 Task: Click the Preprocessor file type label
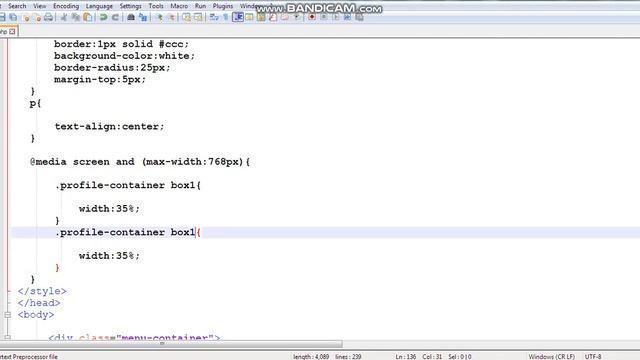pos(29,357)
